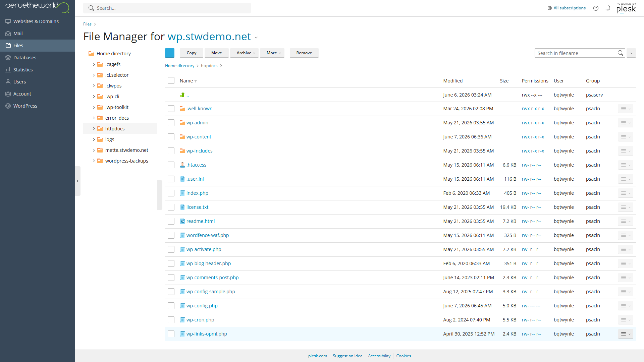Select mette.stwdemo.net in folder tree

click(126, 150)
